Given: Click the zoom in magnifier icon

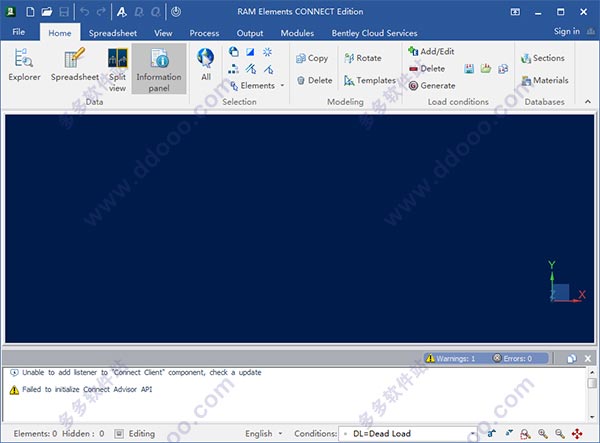Looking at the screenshot, I should point(543,433).
